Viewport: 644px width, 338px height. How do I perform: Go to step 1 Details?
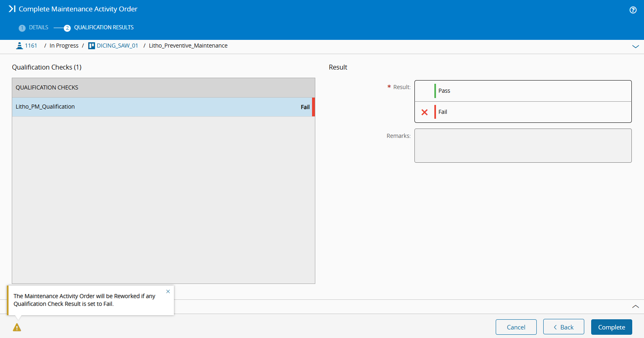coord(34,28)
